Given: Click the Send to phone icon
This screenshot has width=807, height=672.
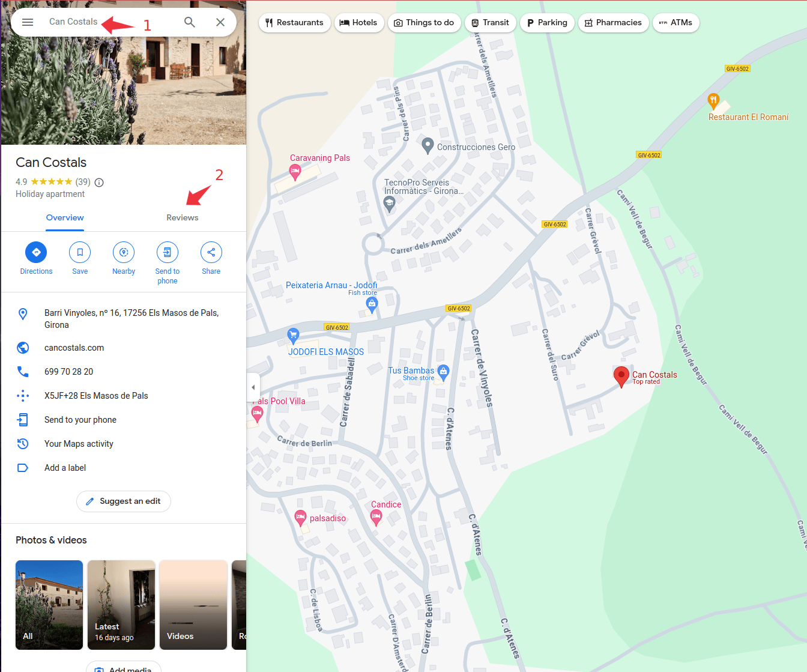Looking at the screenshot, I should point(168,252).
